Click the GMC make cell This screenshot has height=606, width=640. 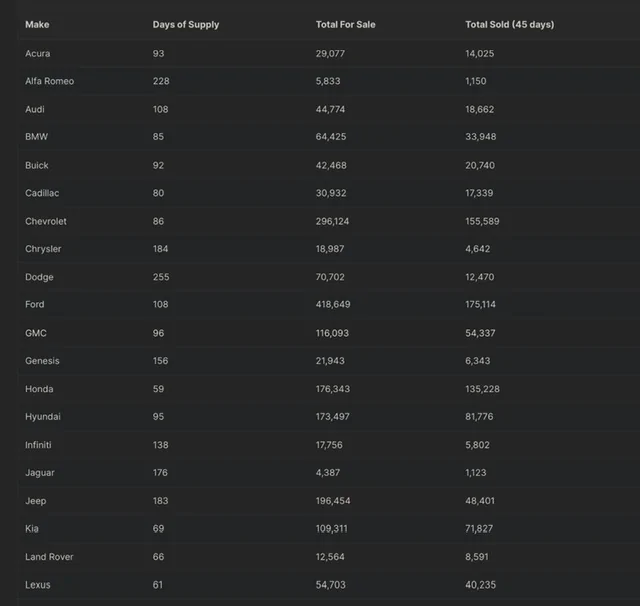click(36, 333)
